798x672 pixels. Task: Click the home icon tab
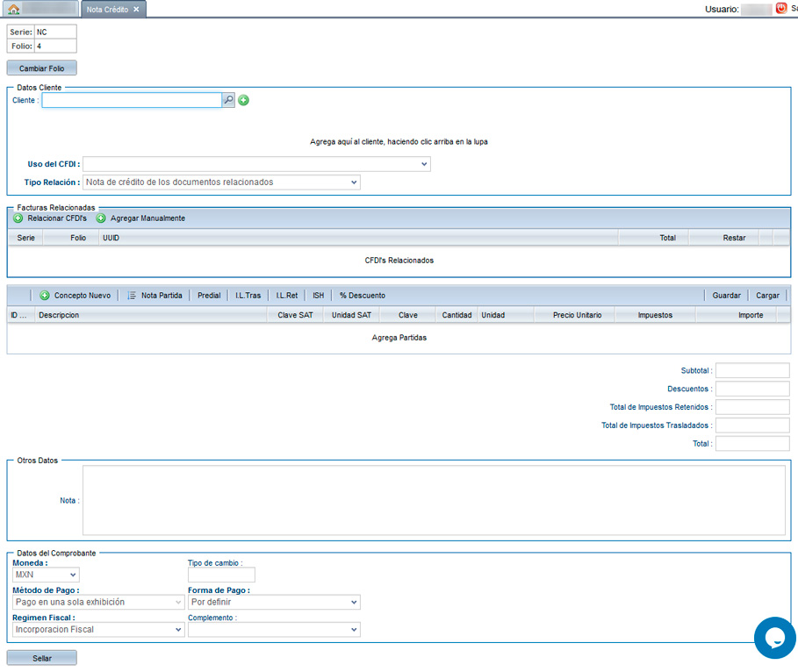(x=14, y=9)
